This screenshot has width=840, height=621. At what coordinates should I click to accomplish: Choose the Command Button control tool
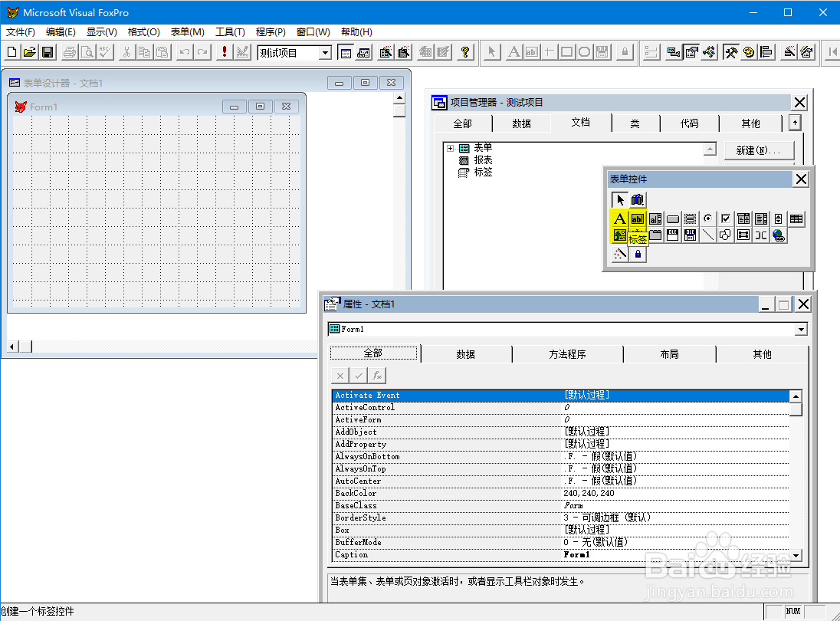(x=673, y=219)
